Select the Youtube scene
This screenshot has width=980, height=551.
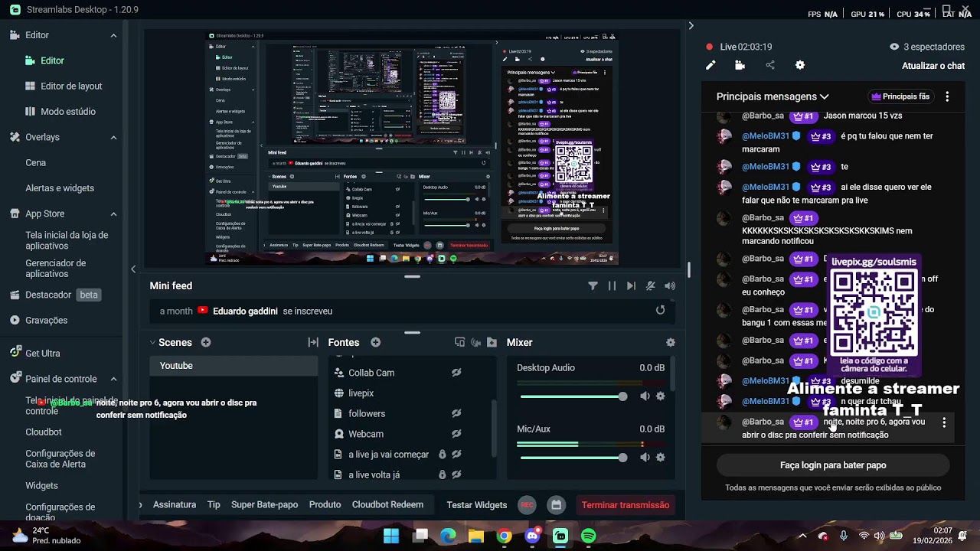pyautogui.click(x=234, y=366)
